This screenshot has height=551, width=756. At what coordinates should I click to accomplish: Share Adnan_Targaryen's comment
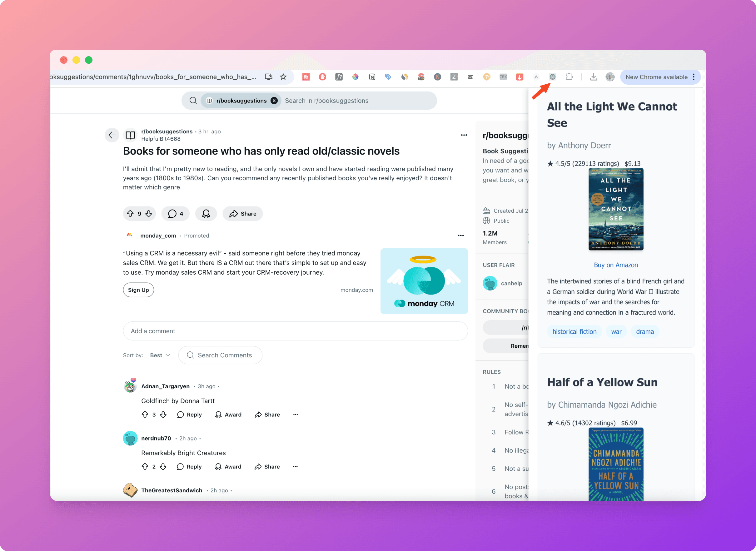point(267,414)
